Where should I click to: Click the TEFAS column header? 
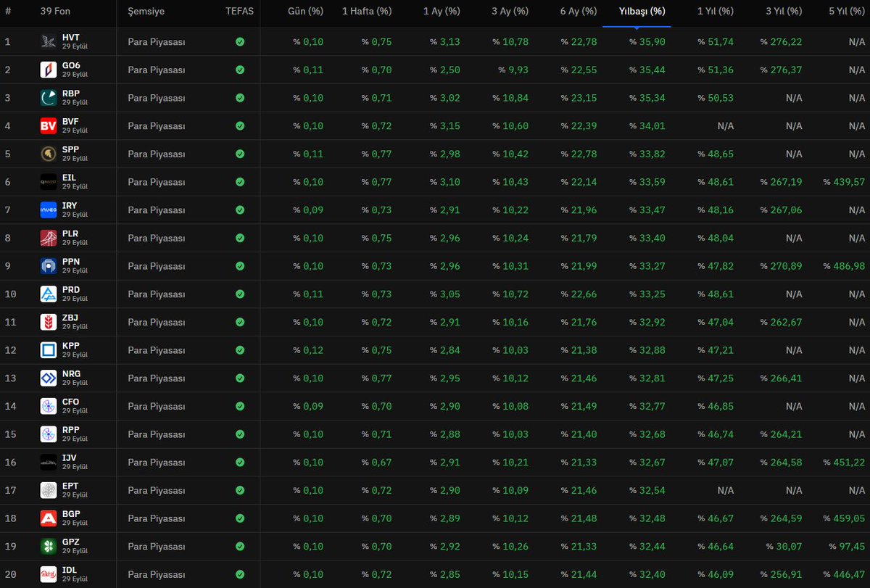click(x=240, y=12)
